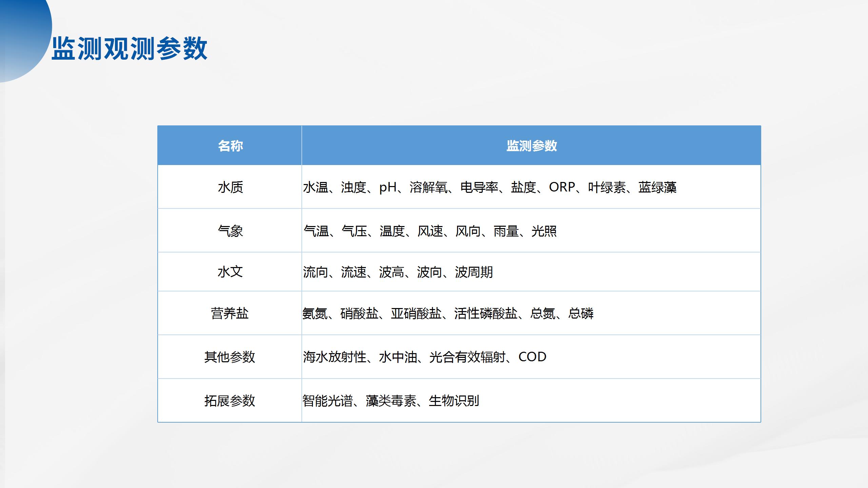Click the slide title 监测观测参数
The image size is (868, 488).
coord(129,48)
